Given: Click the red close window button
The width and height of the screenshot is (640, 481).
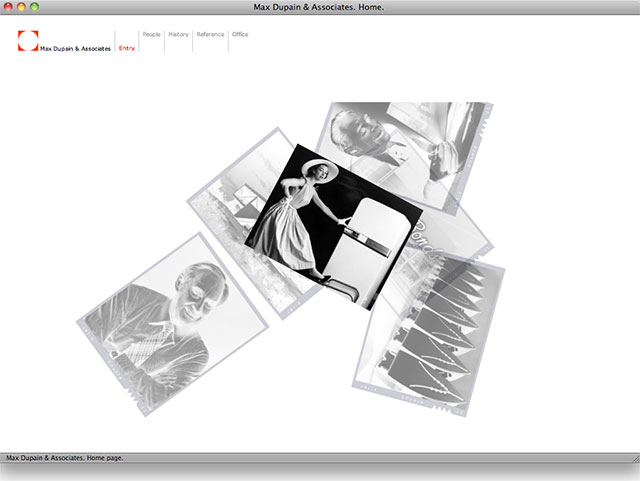Looking at the screenshot, I should click(x=8, y=7).
